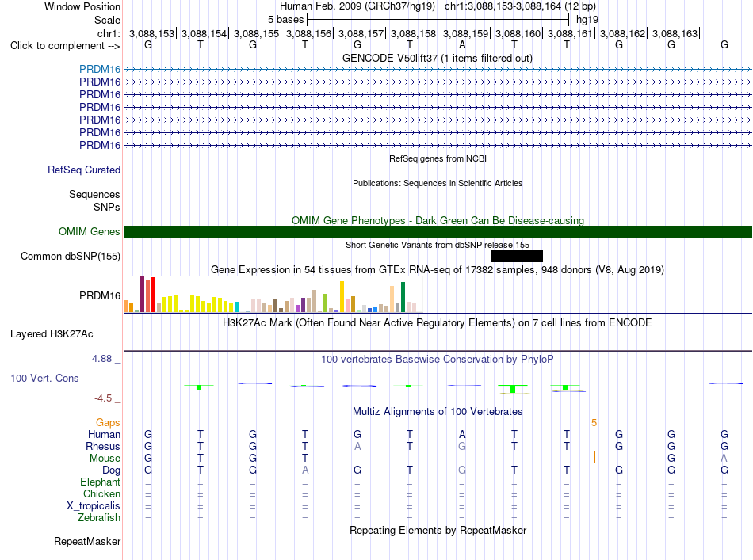The width and height of the screenshot is (753, 560).
Task: Click the tallest maroon GTEx expression bar
Action: (x=142, y=294)
